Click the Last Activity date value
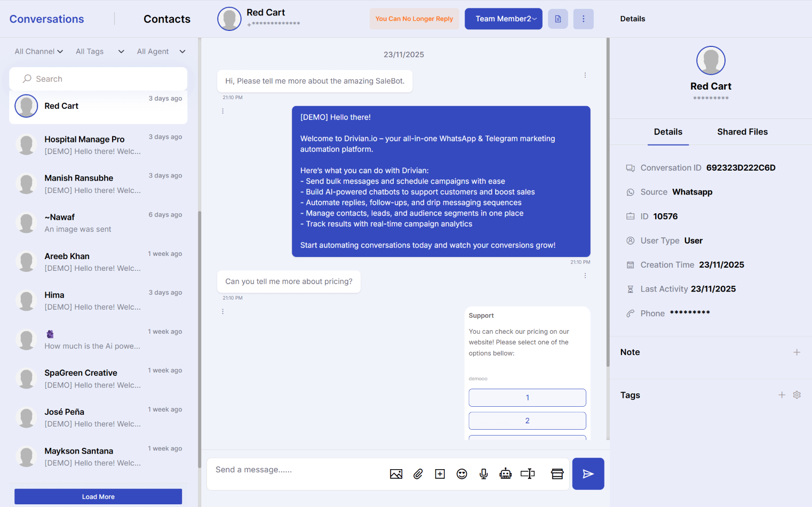Image resolution: width=812 pixels, height=507 pixels. 713,289
